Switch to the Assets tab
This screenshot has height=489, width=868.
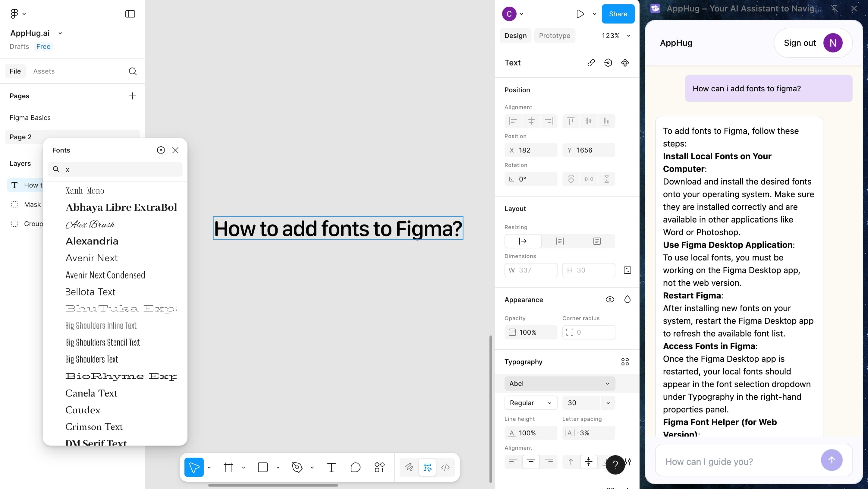pos(44,71)
